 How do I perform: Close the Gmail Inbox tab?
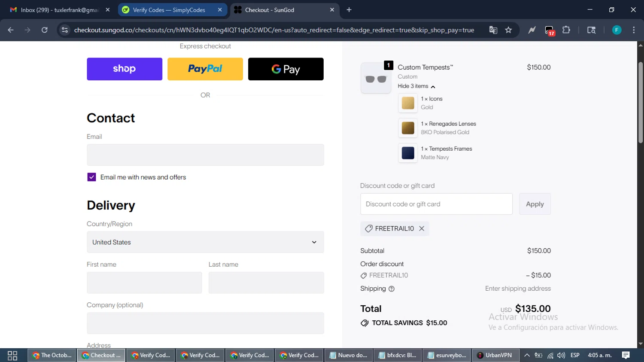click(x=108, y=10)
